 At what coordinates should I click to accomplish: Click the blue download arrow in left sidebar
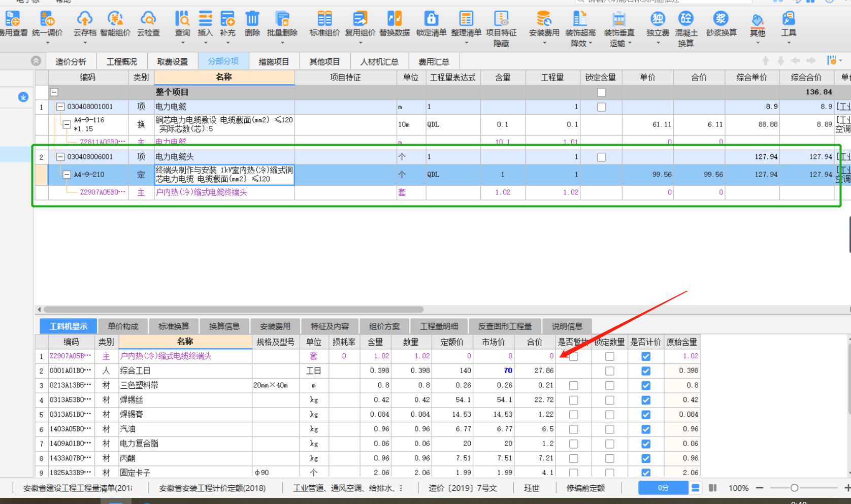23,96
